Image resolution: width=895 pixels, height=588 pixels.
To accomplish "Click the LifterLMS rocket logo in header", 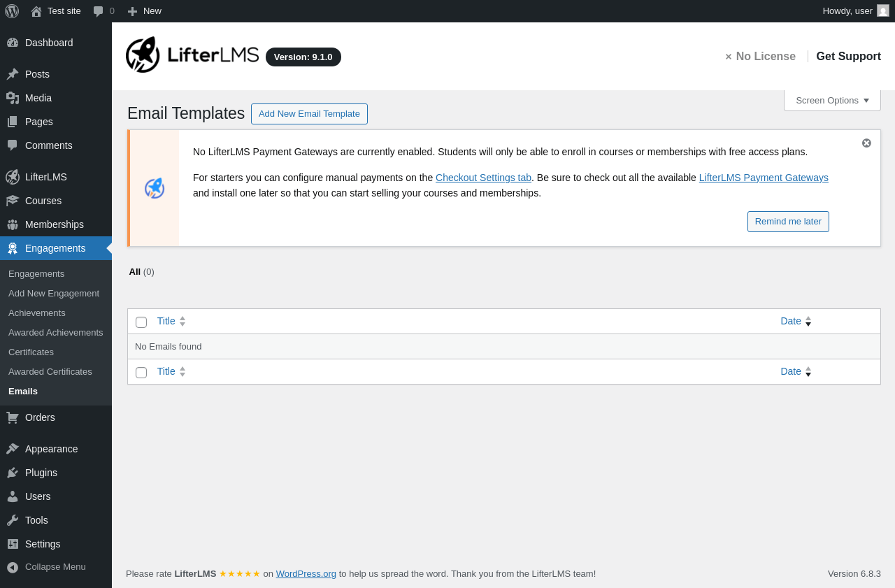I will tap(143, 55).
